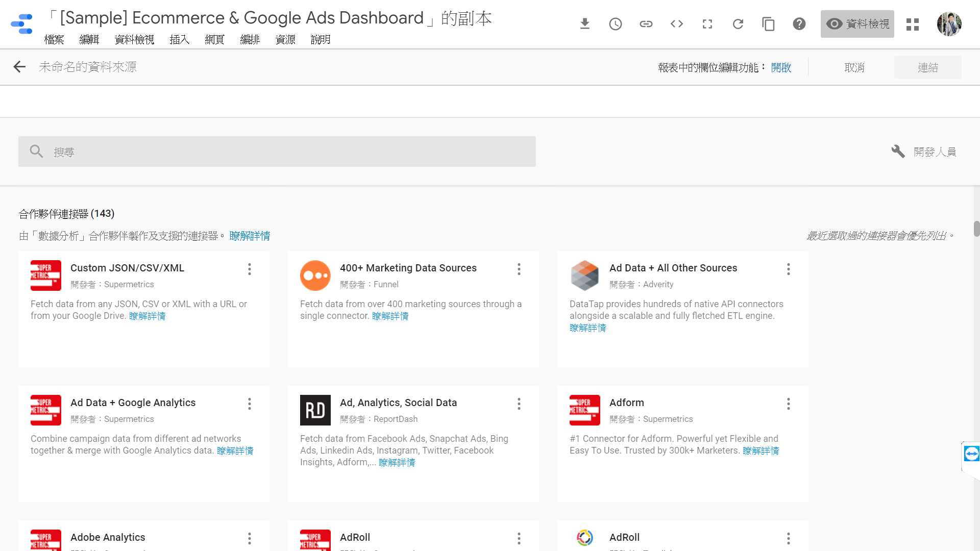Open more options for colorful-logo AdRoll card
Screen dimensions: 980x551
pos(789,539)
